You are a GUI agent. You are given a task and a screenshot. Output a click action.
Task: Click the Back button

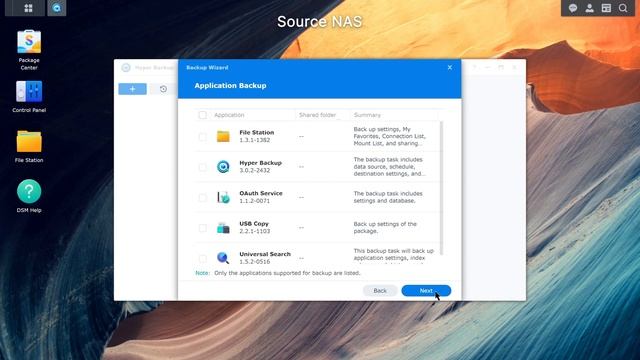[380, 291]
